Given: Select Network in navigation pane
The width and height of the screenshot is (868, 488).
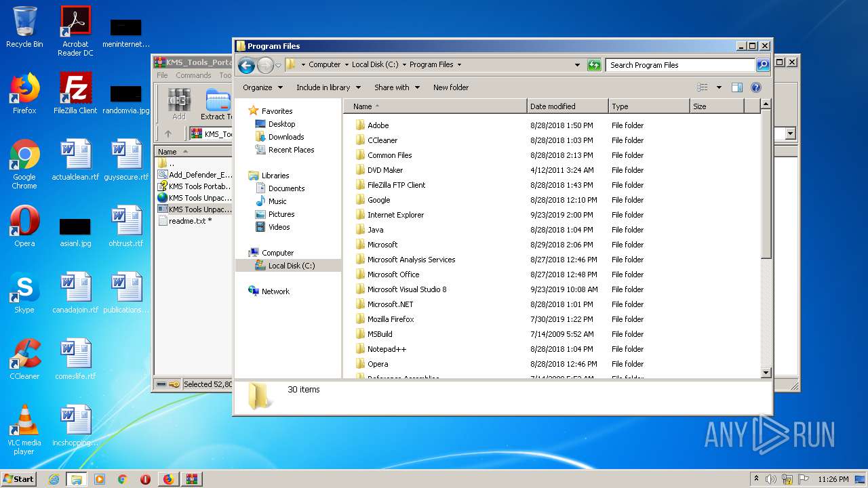Looking at the screenshot, I should (x=275, y=291).
